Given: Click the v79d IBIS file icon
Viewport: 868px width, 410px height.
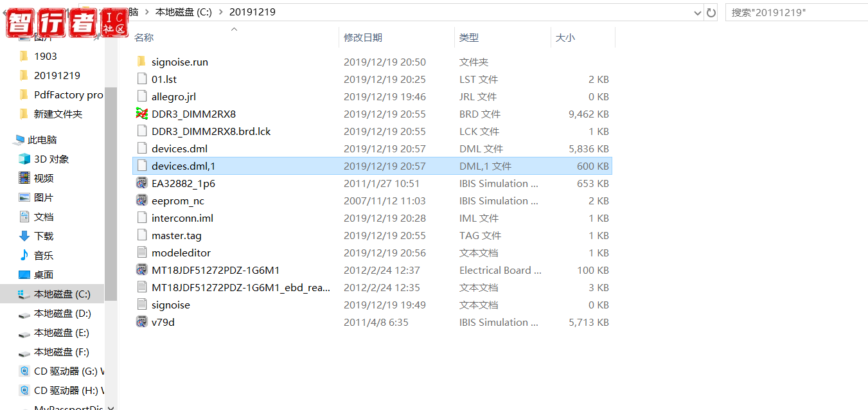Looking at the screenshot, I should (142, 322).
